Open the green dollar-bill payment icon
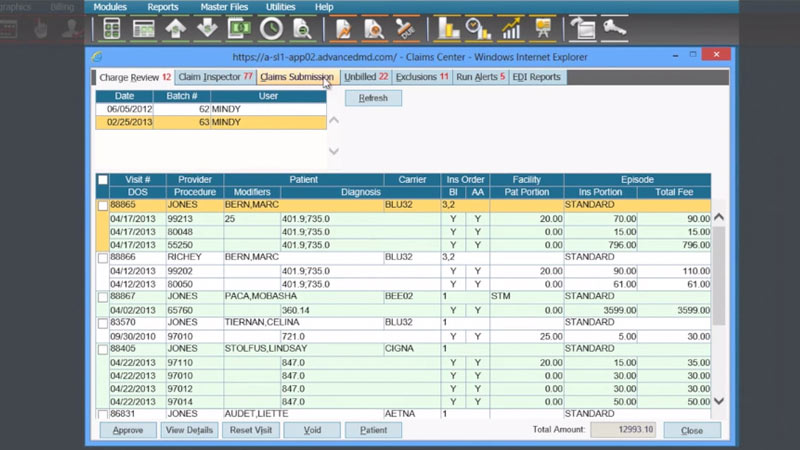 pyautogui.click(x=239, y=29)
